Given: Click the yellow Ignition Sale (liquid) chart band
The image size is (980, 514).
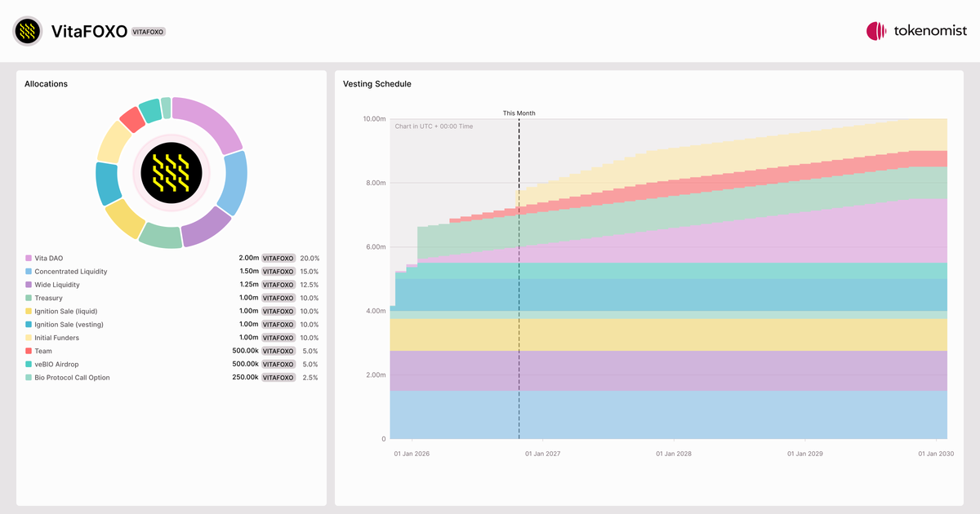Looking at the screenshot, I should pyautogui.click(x=668, y=335).
